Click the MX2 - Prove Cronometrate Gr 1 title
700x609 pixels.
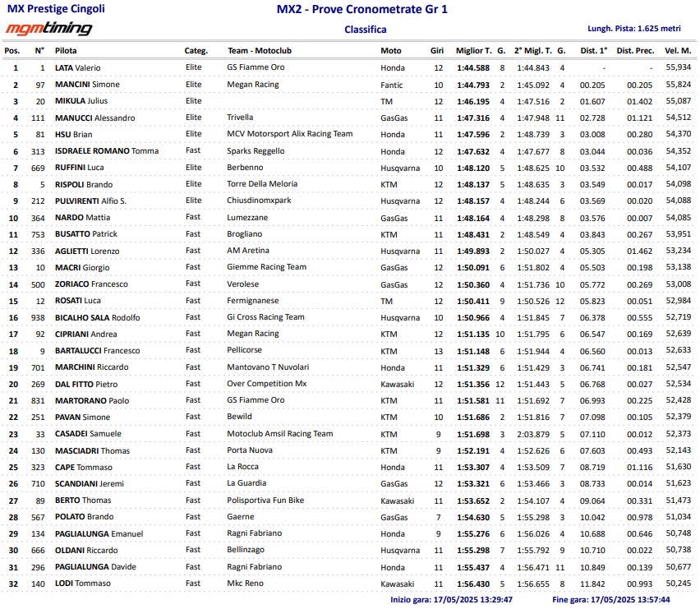366,10
